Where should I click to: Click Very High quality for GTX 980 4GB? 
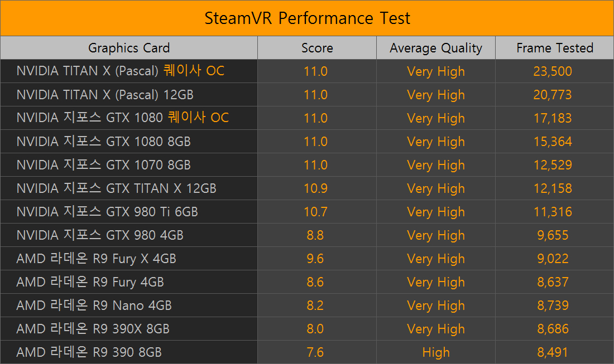[x=436, y=236]
